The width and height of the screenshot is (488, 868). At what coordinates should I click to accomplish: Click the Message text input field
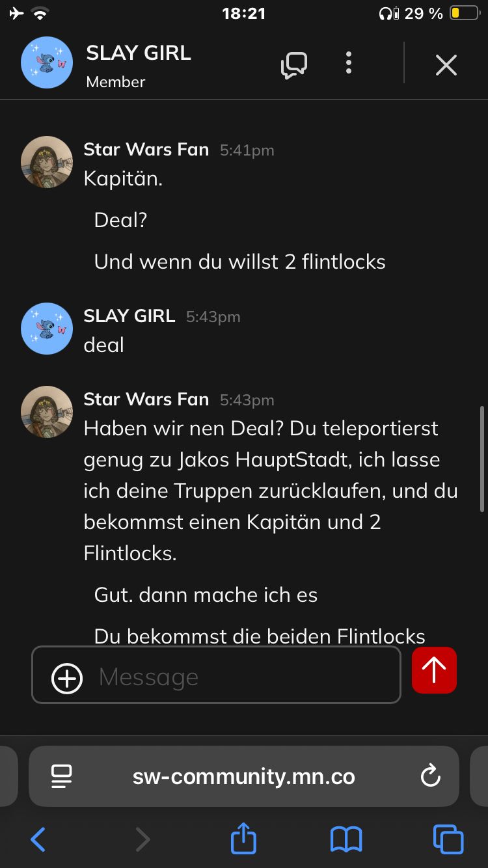coord(216,675)
